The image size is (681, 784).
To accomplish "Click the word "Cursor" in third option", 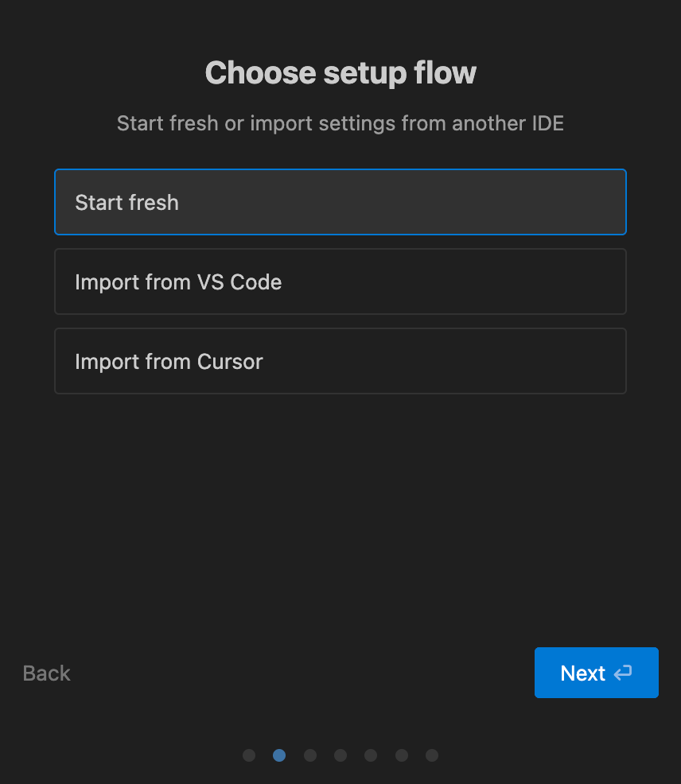I will (231, 362).
